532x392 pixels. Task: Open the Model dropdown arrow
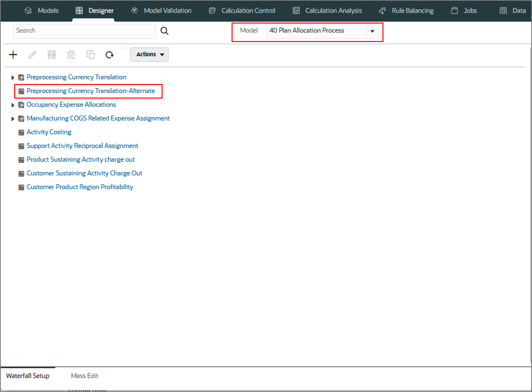[x=372, y=31]
